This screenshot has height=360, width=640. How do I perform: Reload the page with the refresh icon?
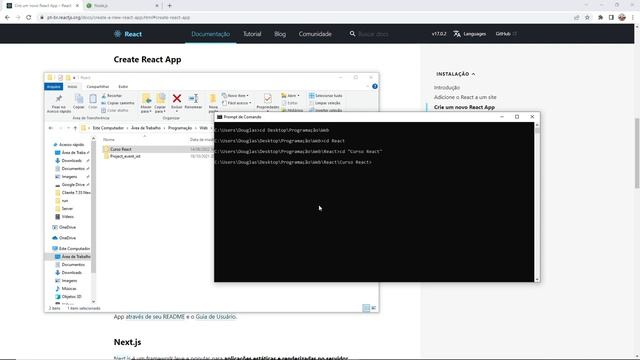click(x=29, y=18)
